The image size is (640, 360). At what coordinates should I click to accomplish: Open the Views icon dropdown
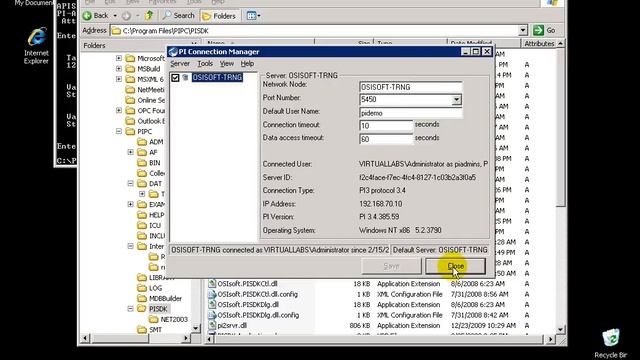click(x=253, y=16)
